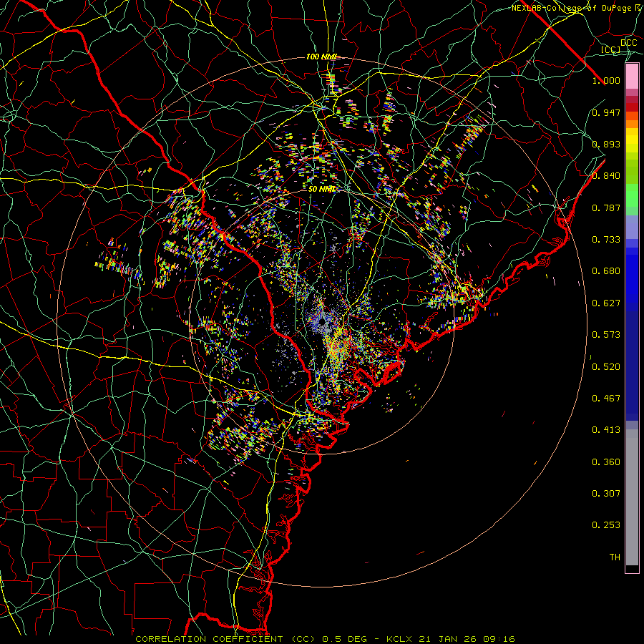Screen dimensions: 644x644
Task: Click the pink segment of the color bar
Action: click(x=632, y=77)
